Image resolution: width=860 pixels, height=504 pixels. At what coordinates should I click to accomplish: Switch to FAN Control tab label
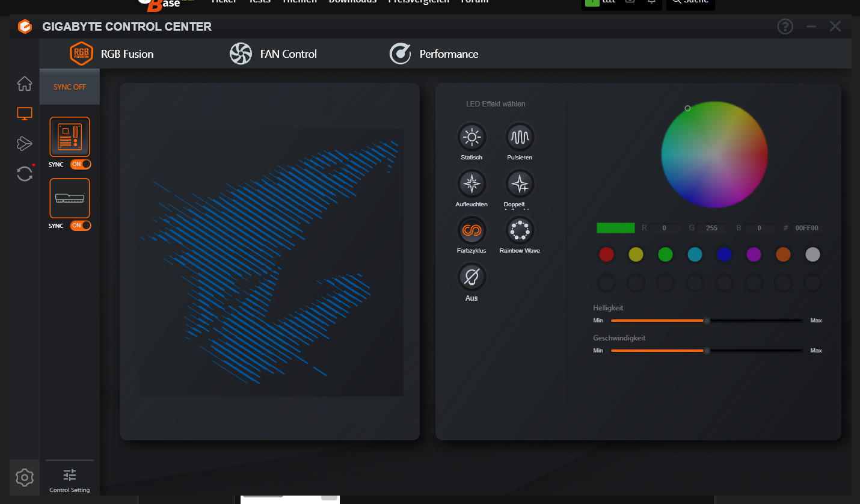coord(289,54)
